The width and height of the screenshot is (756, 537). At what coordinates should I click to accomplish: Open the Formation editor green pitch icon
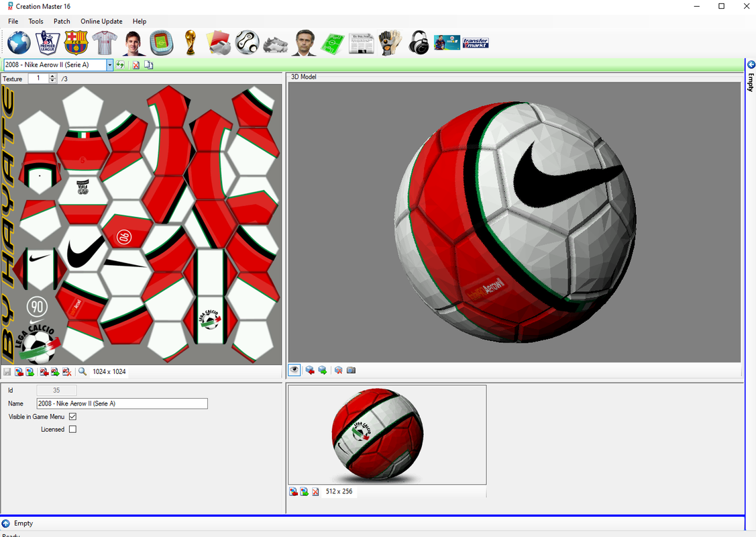(333, 44)
